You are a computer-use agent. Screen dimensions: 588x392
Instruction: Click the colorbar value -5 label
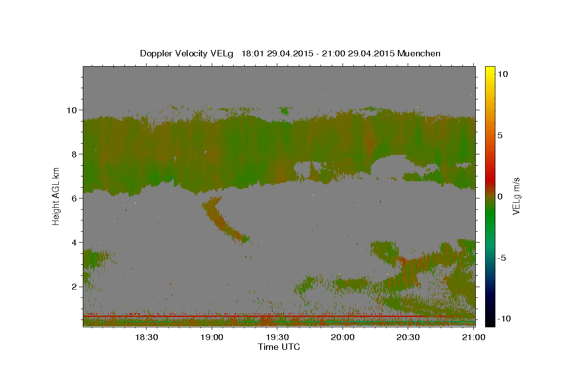pyautogui.click(x=502, y=258)
